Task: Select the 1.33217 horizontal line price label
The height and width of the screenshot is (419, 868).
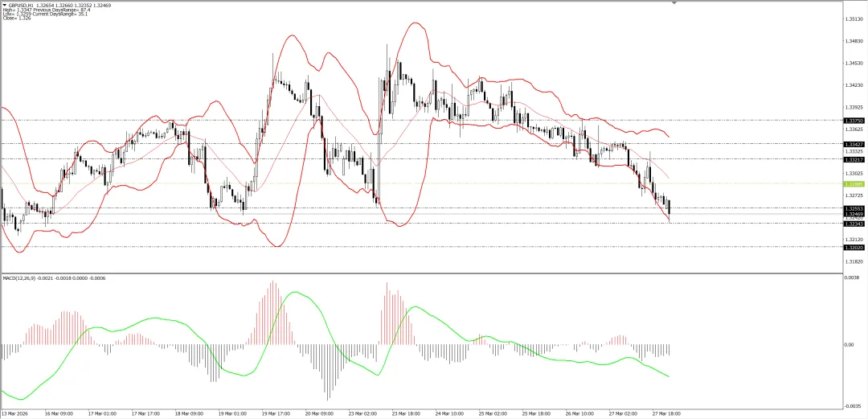Action: [854, 159]
